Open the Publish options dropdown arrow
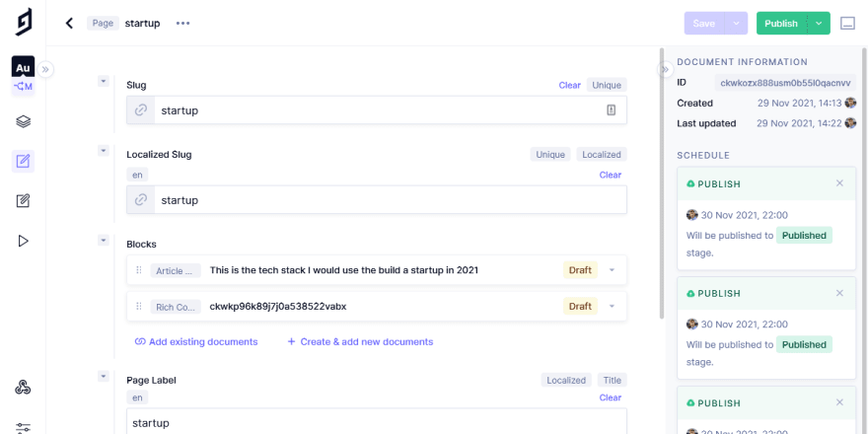 (820, 24)
